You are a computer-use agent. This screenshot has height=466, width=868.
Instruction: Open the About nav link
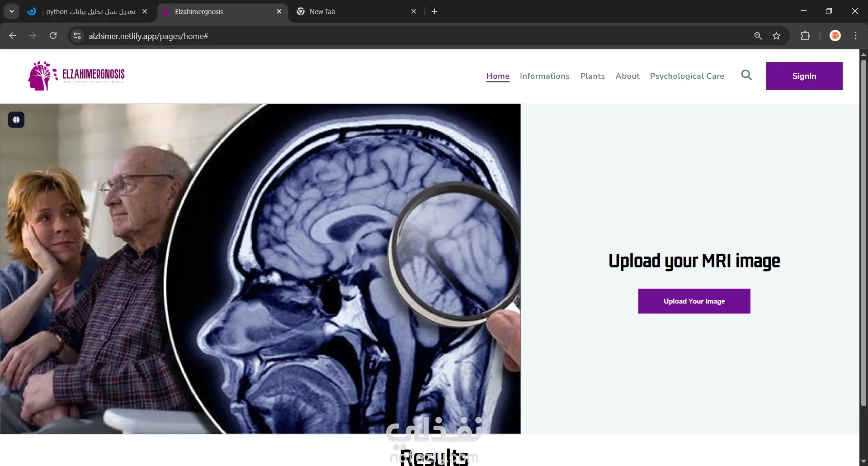coord(627,76)
